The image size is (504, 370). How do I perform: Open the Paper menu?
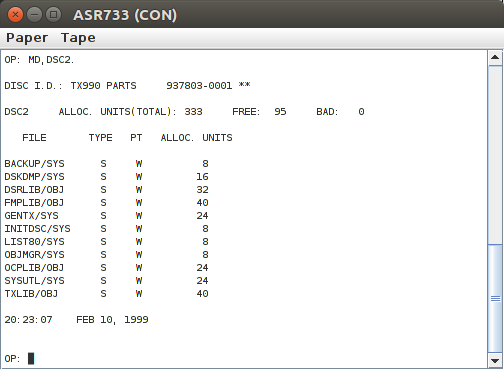27,38
